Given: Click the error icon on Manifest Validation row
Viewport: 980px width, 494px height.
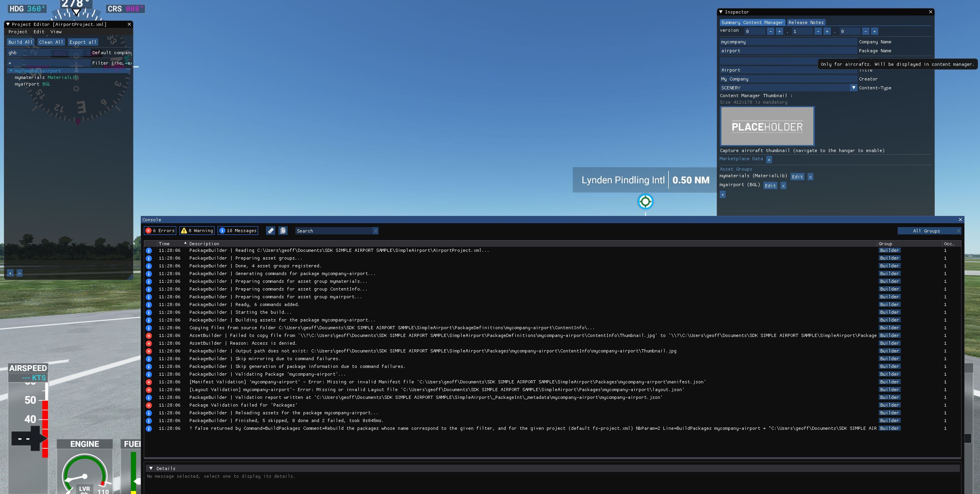Looking at the screenshot, I should [149, 382].
